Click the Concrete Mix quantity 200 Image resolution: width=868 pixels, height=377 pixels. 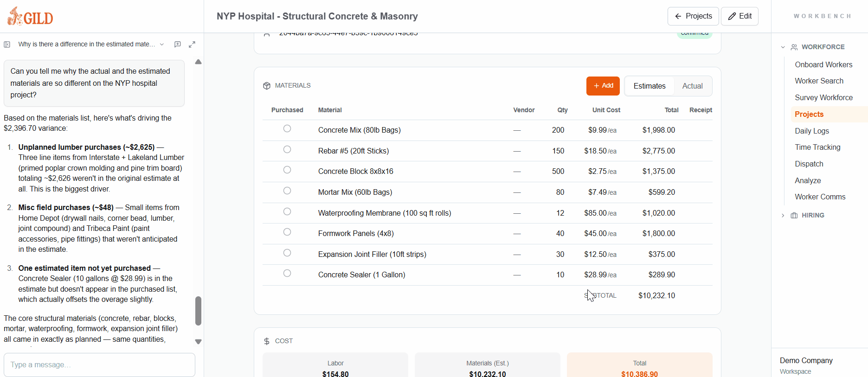(x=558, y=130)
